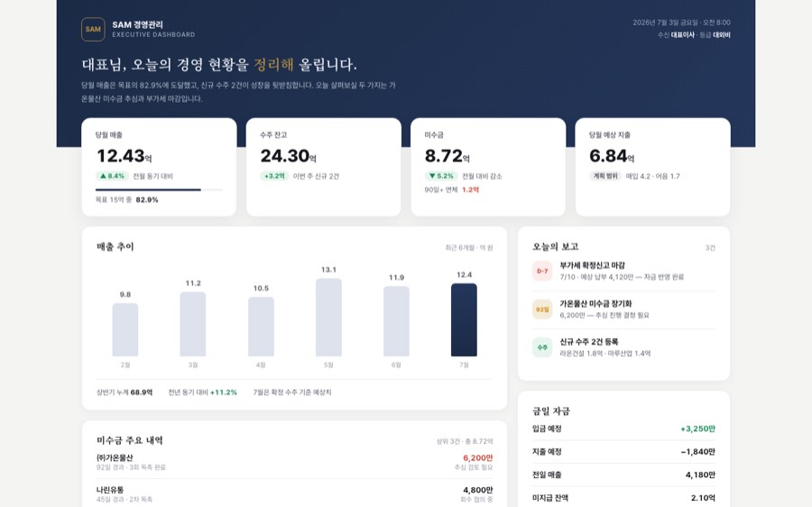Click the +3.2억 change badge
Image resolution: width=812 pixels, height=507 pixels.
tap(274, 176)
